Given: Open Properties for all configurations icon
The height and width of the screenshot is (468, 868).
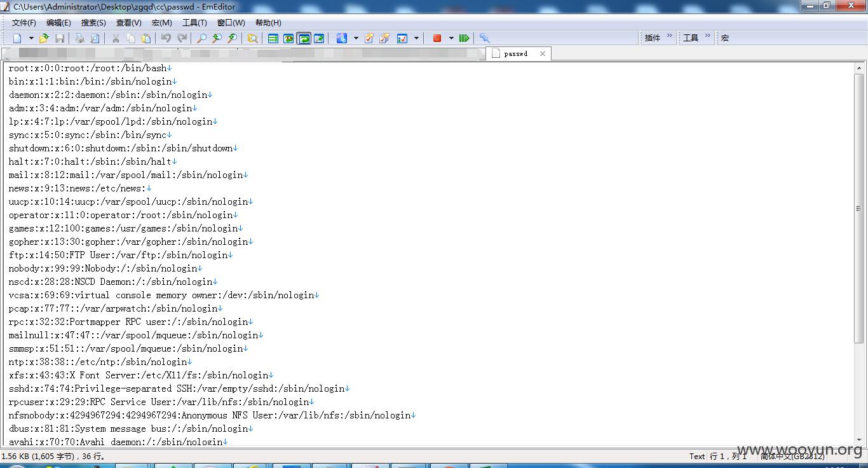Looking at the screenshot, I should pyautogui.click(x=384, y=38).
